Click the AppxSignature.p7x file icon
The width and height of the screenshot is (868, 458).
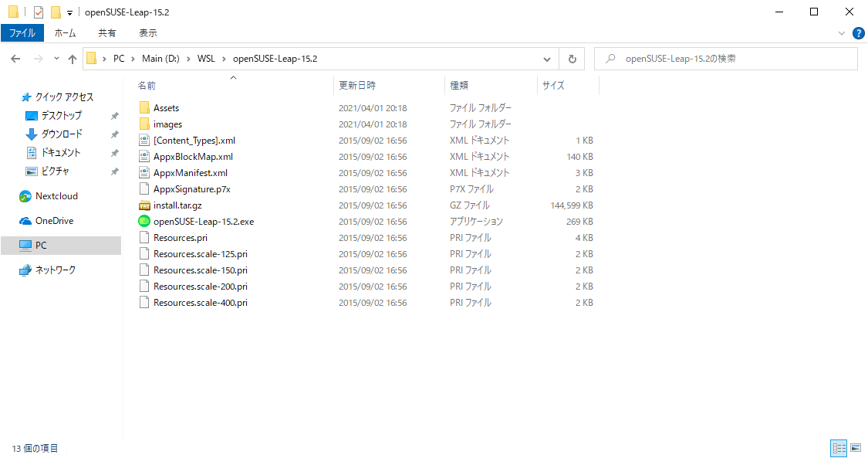point(144,189)
